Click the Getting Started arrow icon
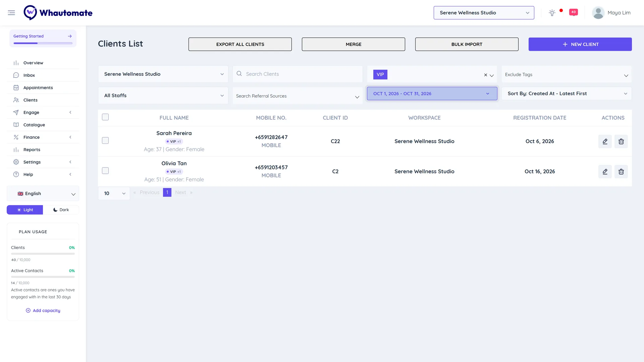644x362 pixels. coord(70,36)
